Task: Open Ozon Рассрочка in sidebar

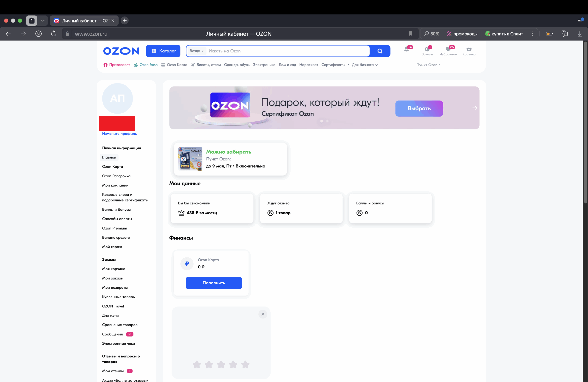Action: click(116, 176)
